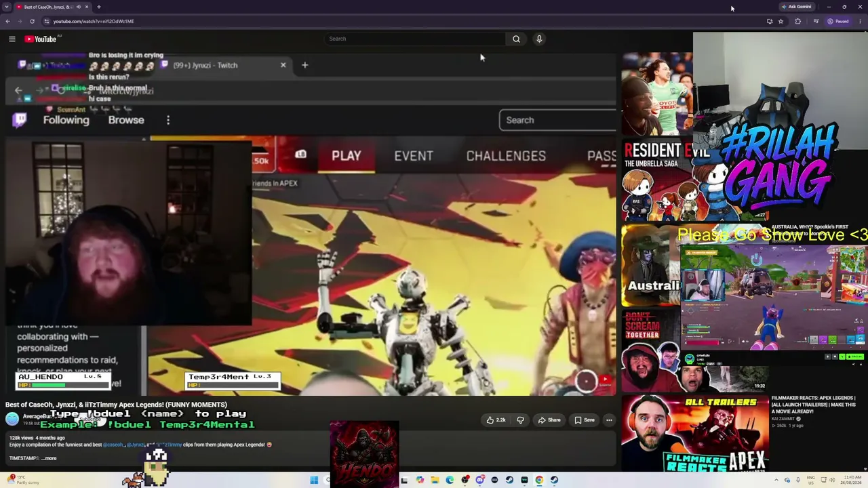
Task: Bookmark this page with the star
Action: [x=781, y=21]
